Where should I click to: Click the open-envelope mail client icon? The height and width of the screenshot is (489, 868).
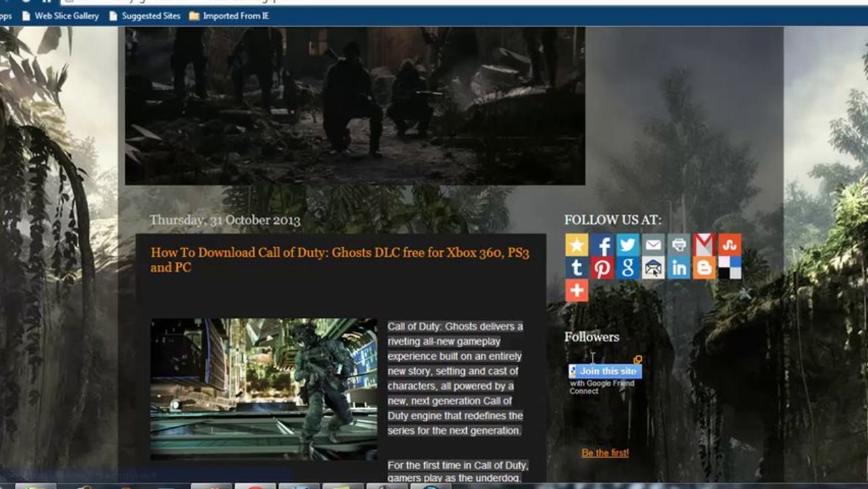[653, 268]
